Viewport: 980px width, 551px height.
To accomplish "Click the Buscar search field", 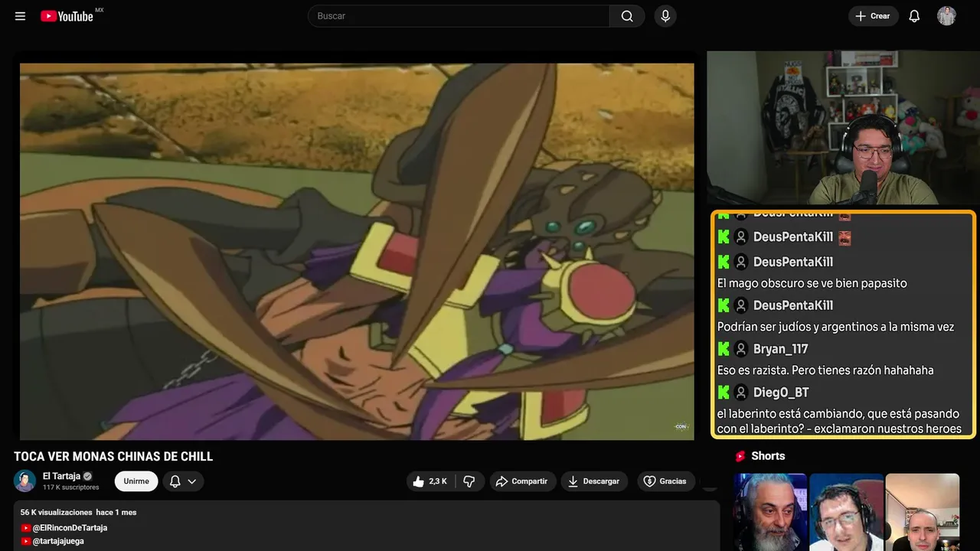I will tap(458, 16).
